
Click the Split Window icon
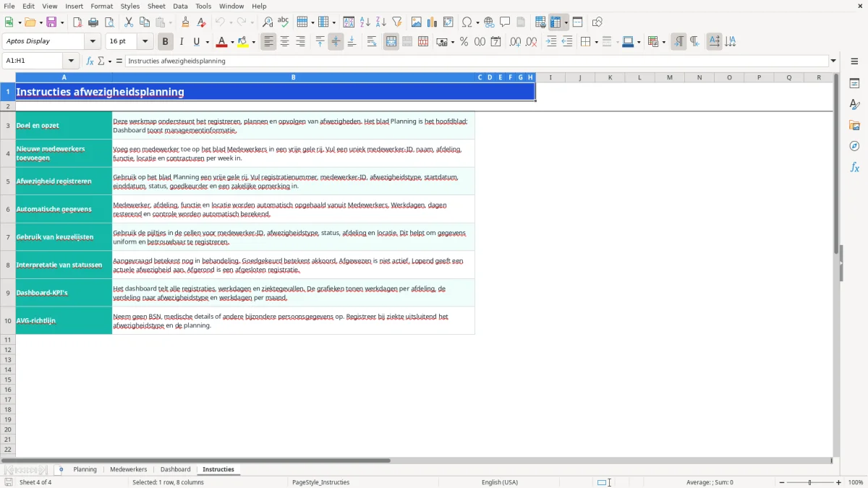point(577,22)
